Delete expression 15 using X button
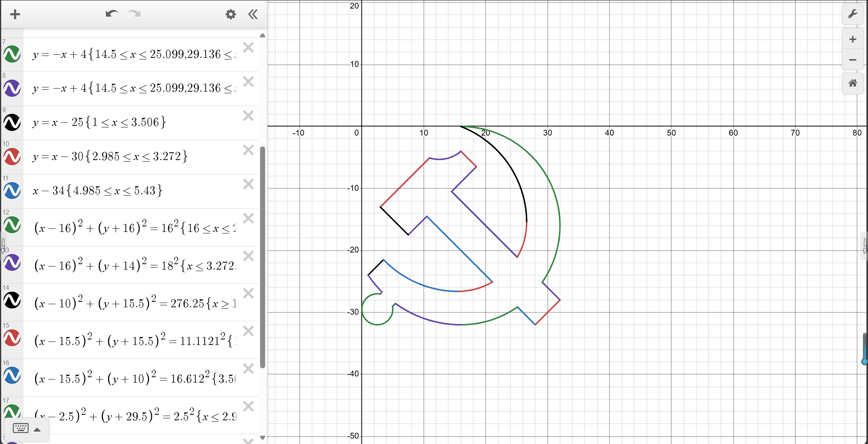This screenshot has height=444, width=868. [248, 331]
